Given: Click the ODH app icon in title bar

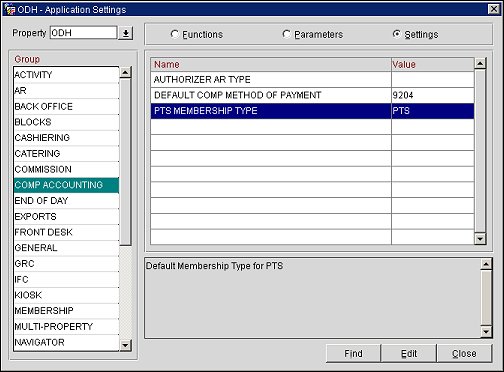Looking at the screenshot, I should point(10,9).
